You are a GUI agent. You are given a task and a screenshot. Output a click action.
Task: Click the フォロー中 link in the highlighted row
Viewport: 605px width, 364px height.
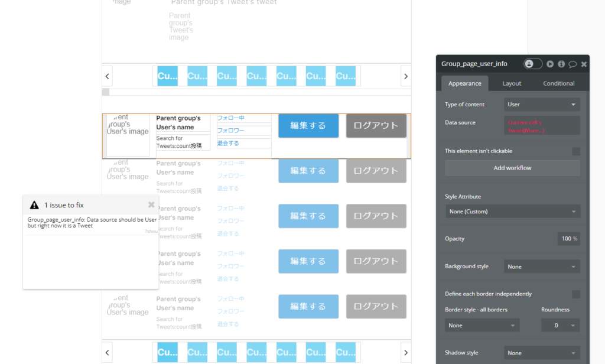pos(231,118)
